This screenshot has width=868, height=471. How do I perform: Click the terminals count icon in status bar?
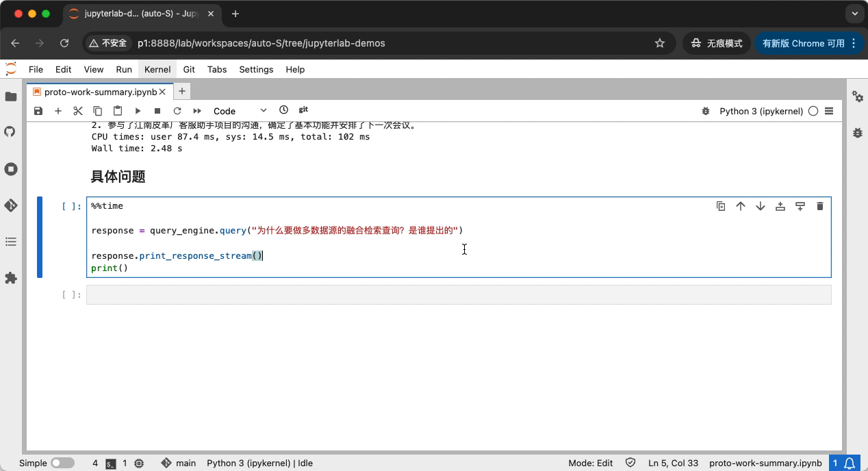pyautogui.click(x=111, y=463)
